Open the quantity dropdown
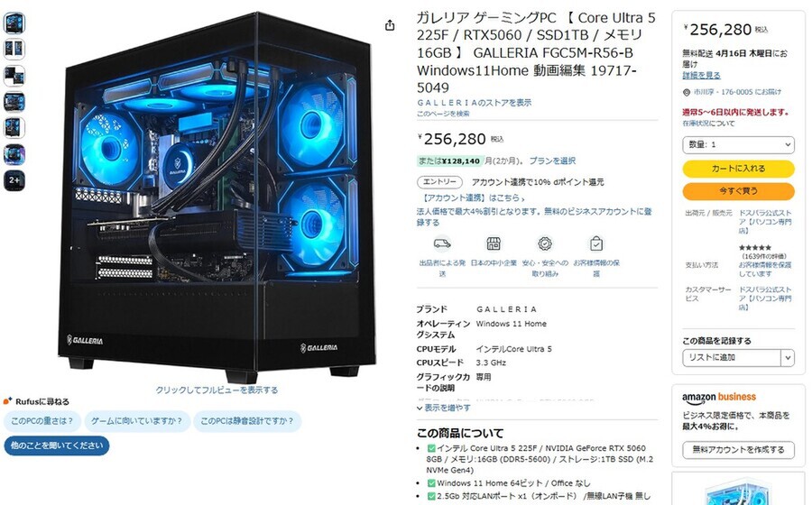 coord(738,144)
